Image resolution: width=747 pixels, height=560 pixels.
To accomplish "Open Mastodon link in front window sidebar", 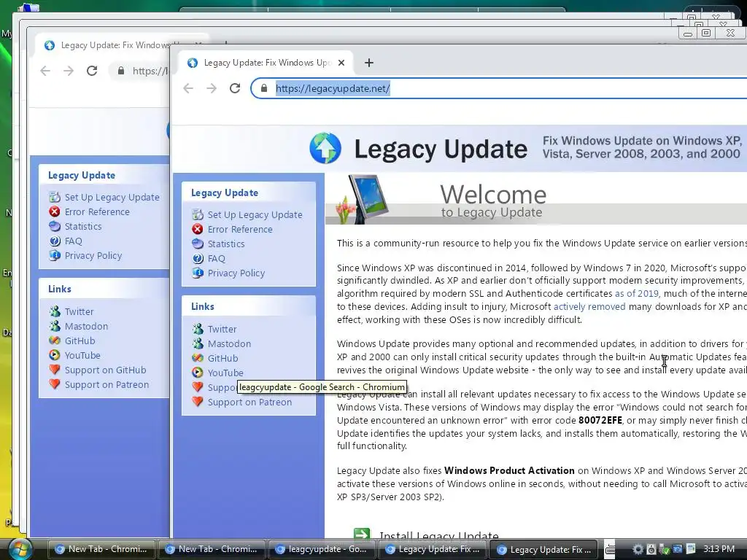I will coord(229,343).
